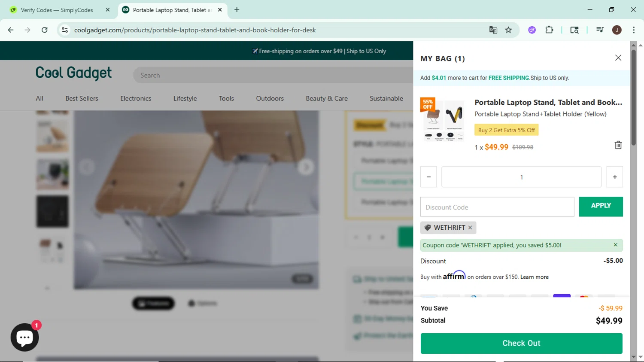
Task: Dismiss the coupon applied success message
Action: [615, 245]
